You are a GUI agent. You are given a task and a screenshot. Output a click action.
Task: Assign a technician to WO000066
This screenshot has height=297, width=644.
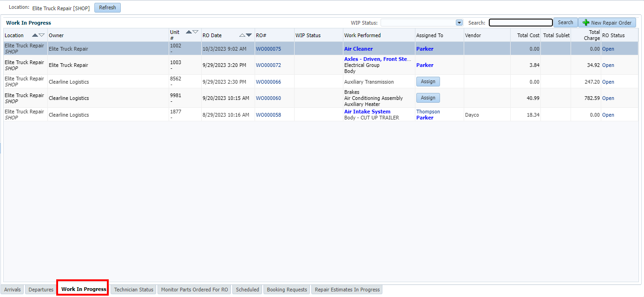(x=428, y=81)
